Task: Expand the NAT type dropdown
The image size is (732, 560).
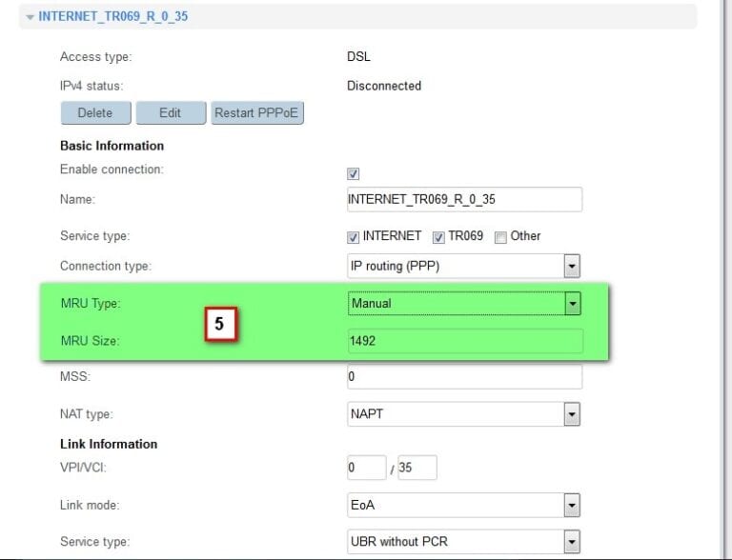Action: pos(464,414)
